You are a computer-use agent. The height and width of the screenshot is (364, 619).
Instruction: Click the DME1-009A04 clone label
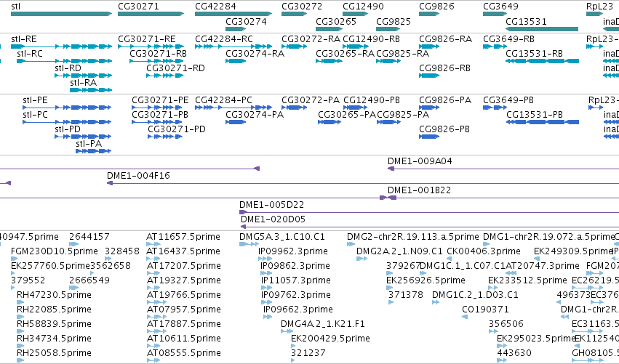click(420, 161)
